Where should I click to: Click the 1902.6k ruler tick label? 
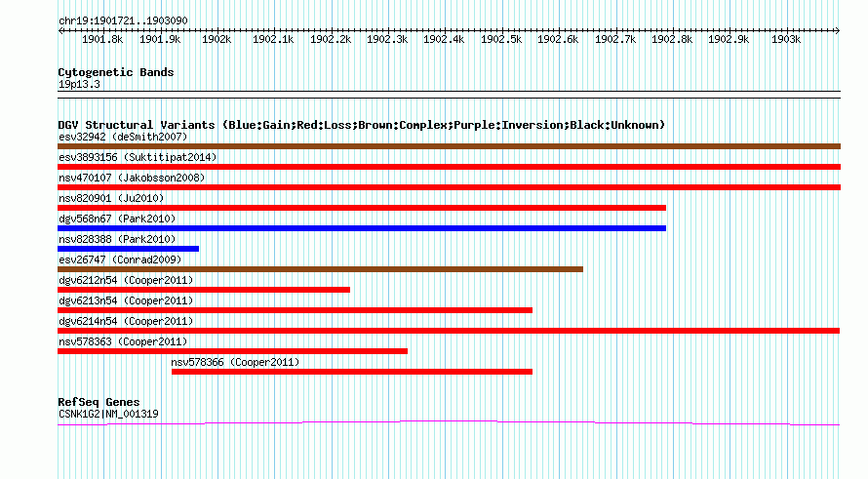point(558,39)
